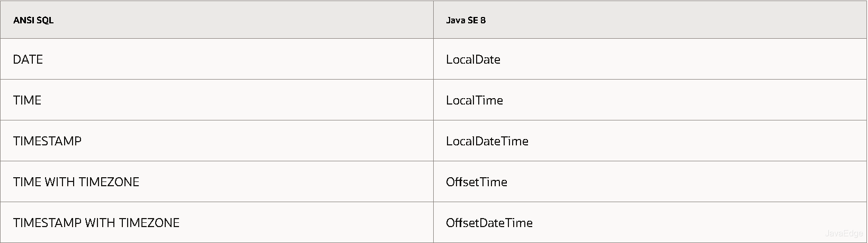This screenshot has height=243, width=868.
Task: Click the Java SE 8 column header
Action: point(650,20)
